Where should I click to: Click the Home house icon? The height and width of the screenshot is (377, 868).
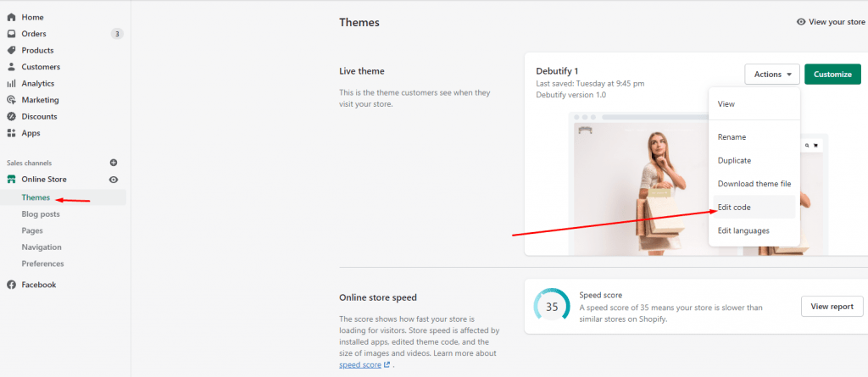11,17
